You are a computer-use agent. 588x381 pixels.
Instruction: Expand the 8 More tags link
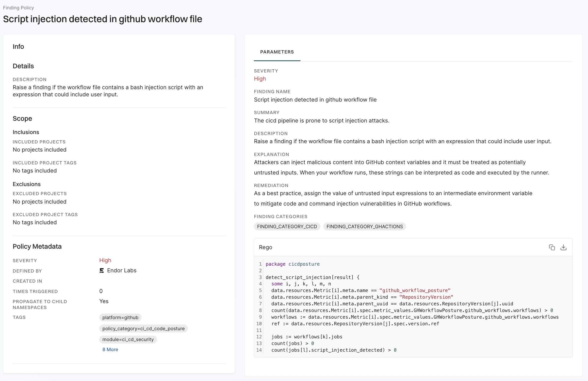tap(110, 349)
